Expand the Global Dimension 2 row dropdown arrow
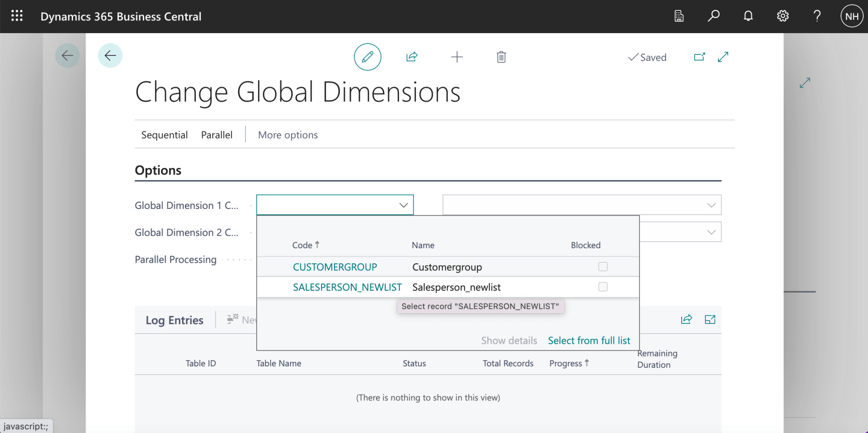The width and height of the screenshot is (868, 433). pyautogui.click(x=711, y=232)
